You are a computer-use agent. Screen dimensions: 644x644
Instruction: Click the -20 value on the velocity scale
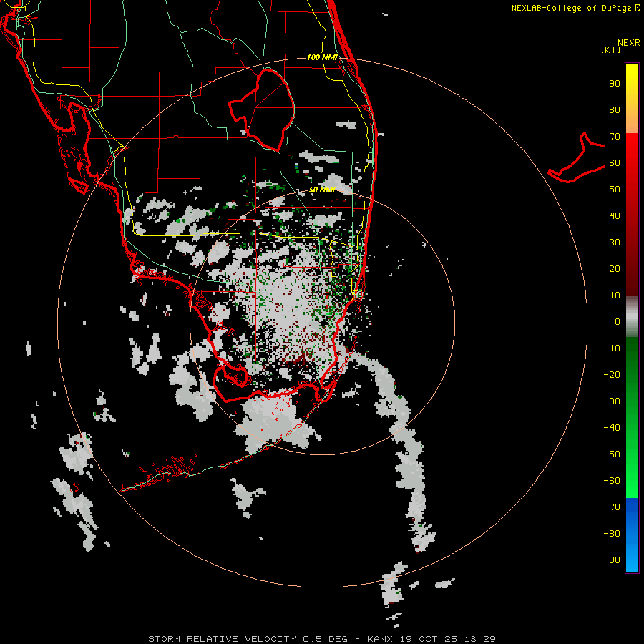(x=612, y=374)
